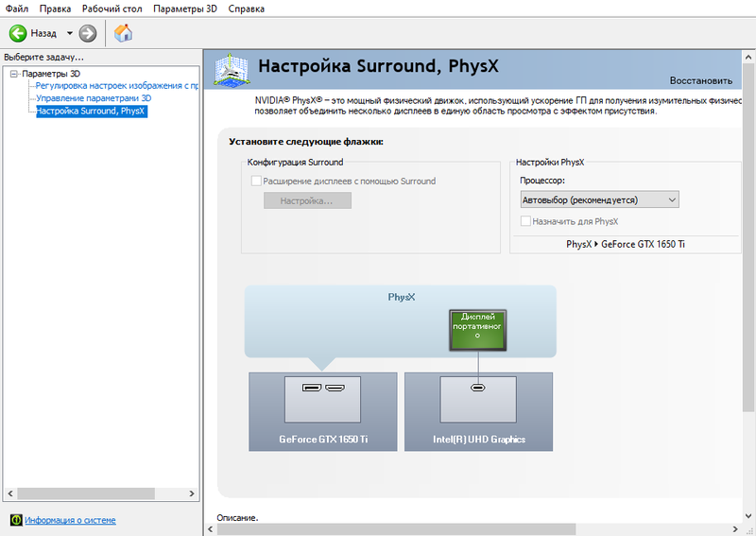Click the system information icon
Screen dimensions: 756x536
15,520
